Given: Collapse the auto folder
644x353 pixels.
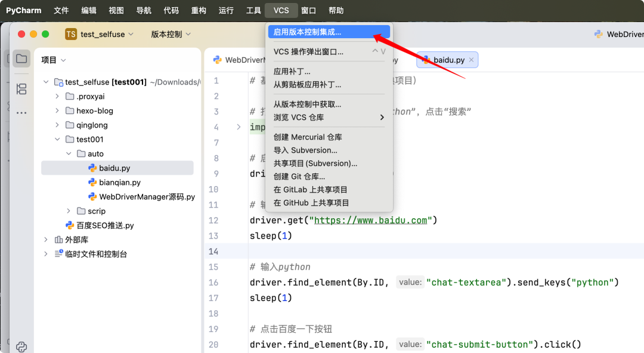Looking at the screenshot, I should 69,153.
